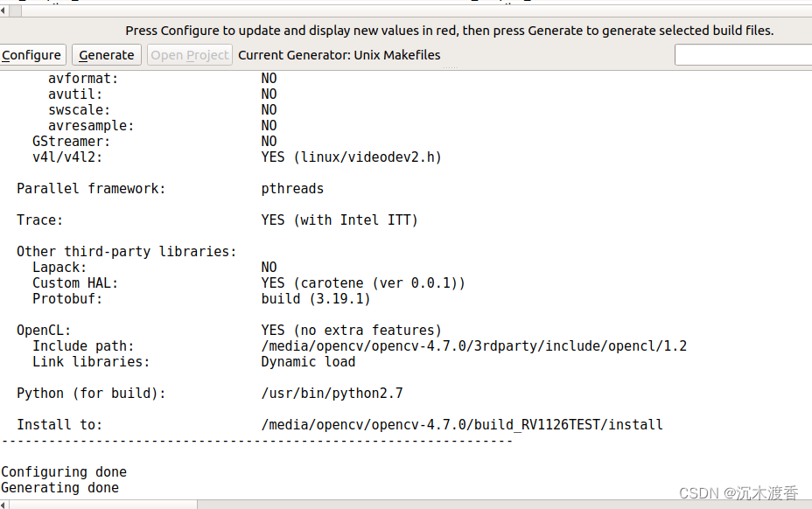Click the 'Configuring done' output line
The image size is (812, 509).
(64, 471)
